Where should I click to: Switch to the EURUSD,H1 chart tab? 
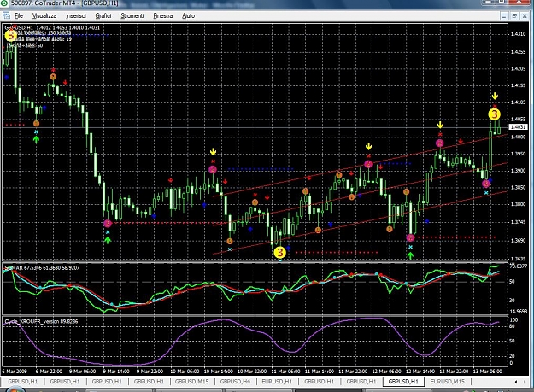pyautogui.click(x=277, y=382)
